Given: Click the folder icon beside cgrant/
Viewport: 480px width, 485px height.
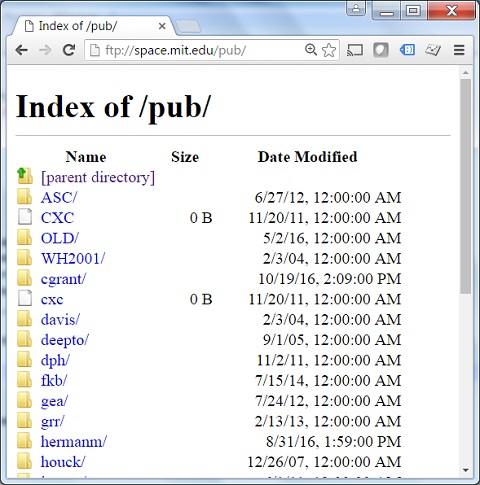Looking at the screenshot, I should tap(25, 278).
